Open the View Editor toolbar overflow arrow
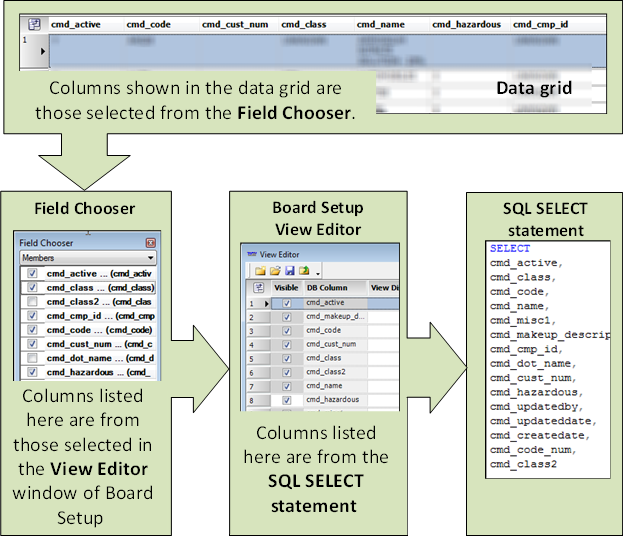Screen dimensions: 623x536 317,272
